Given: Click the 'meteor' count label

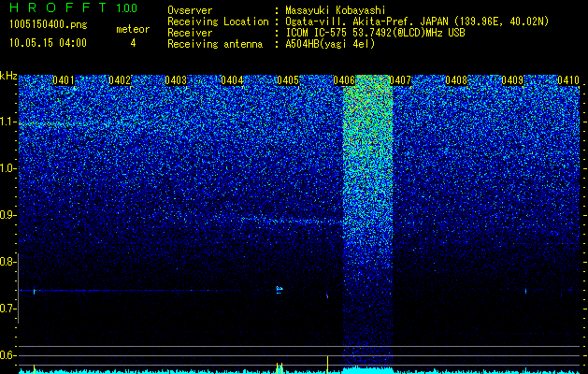Looking at the screenshot, I should click(x=133, y=29).
